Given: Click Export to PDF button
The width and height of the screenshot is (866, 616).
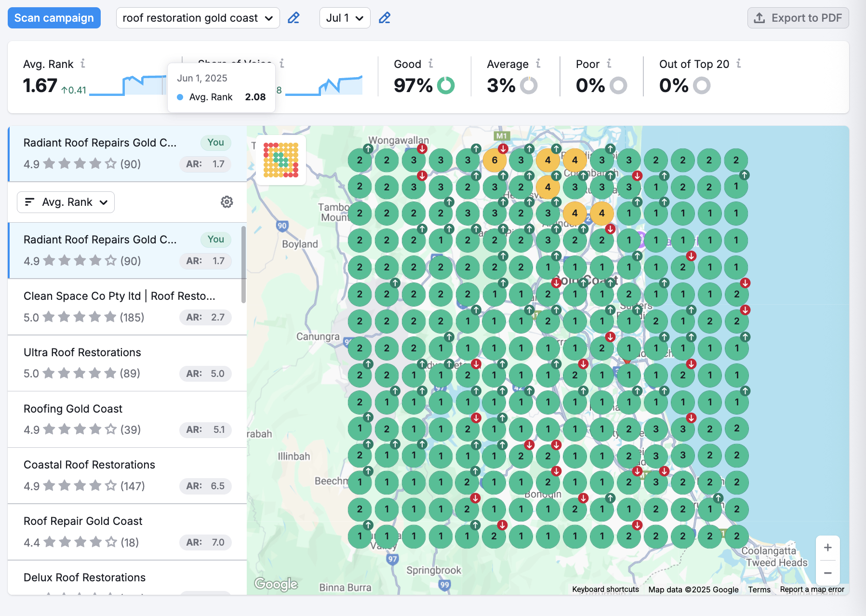Looking at the screenshot, I should click(798, 18).
